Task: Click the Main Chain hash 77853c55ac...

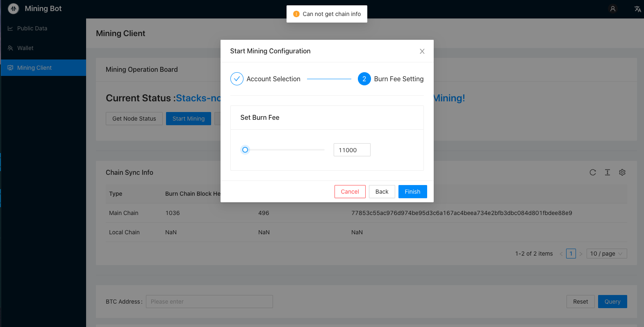Action: (462, 213)
